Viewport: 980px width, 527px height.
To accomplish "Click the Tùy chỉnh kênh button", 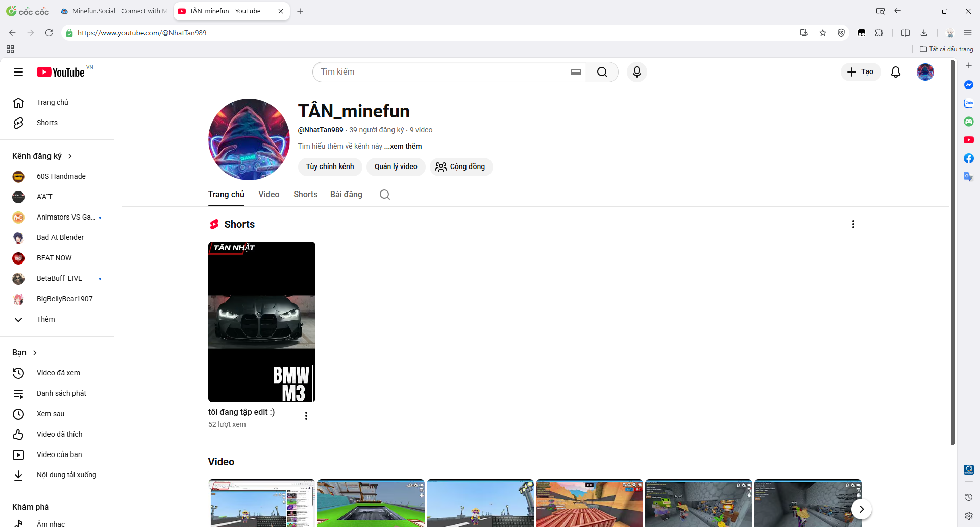I will 330,167.
